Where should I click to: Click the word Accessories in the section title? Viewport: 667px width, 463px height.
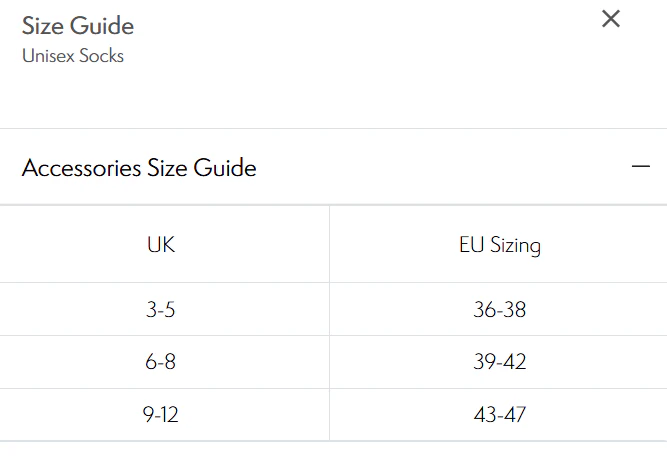[81, 168]
